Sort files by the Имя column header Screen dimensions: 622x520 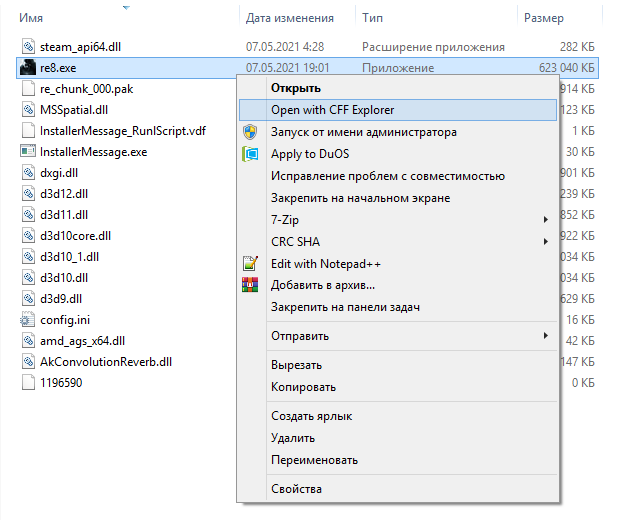click(x=24, y=18)
